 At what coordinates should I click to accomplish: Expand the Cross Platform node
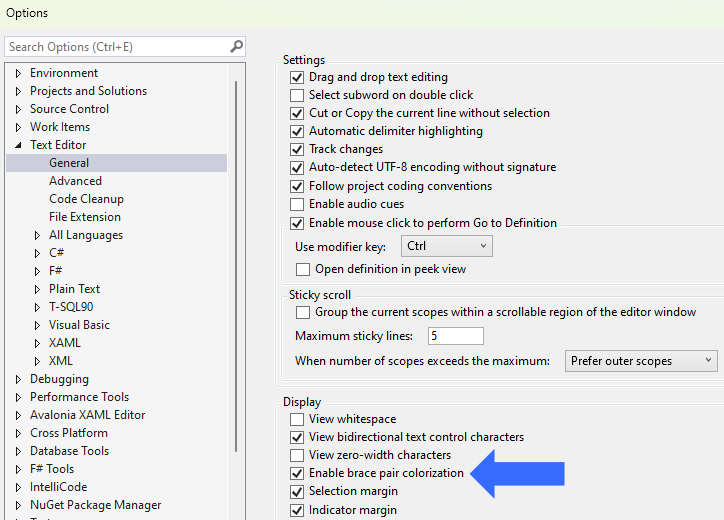(18, 434)
